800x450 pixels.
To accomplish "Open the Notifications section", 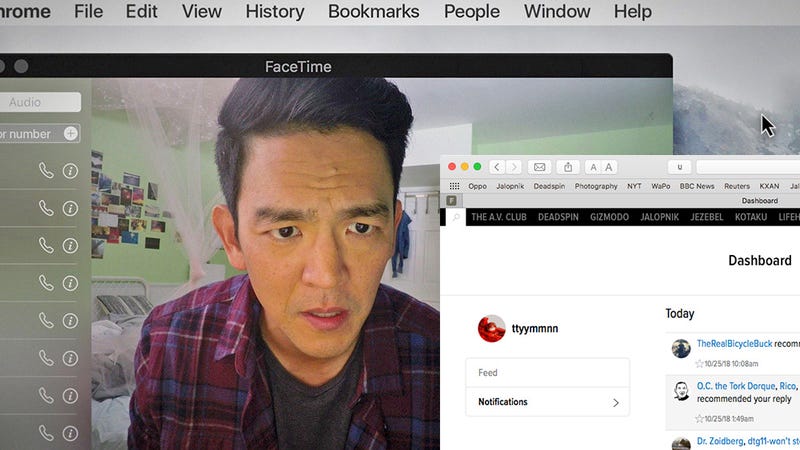I will [547, 402].
